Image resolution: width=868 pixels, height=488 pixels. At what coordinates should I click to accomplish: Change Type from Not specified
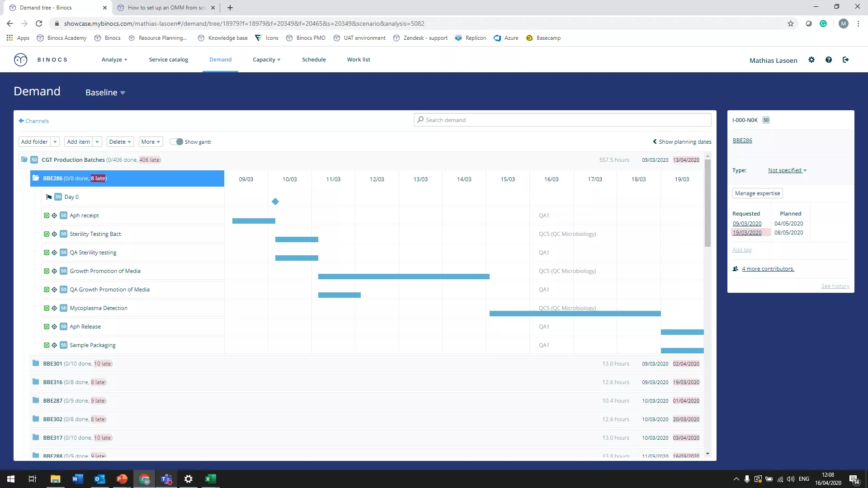[787, 170]
